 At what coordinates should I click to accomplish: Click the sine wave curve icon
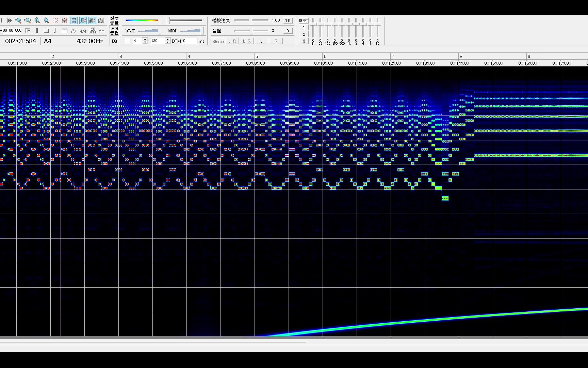[x=74, y=31]
